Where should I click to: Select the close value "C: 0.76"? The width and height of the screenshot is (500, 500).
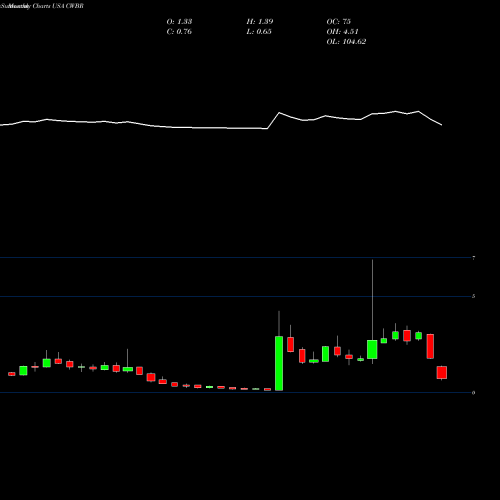coord(179,32)
